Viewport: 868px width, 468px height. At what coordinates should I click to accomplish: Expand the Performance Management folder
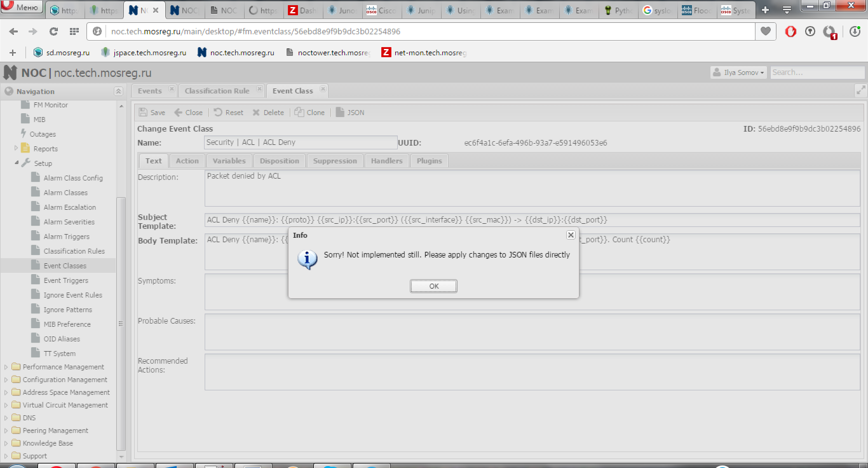coord(6,367)
